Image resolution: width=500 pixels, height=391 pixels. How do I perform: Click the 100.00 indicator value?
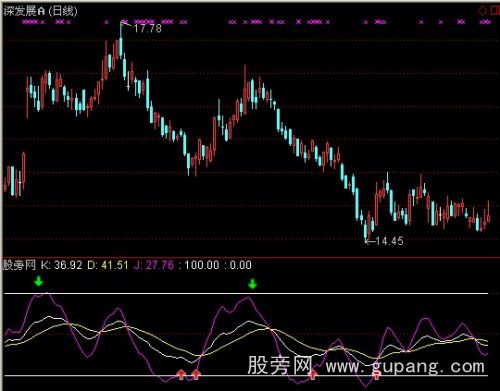click(202, 265)
